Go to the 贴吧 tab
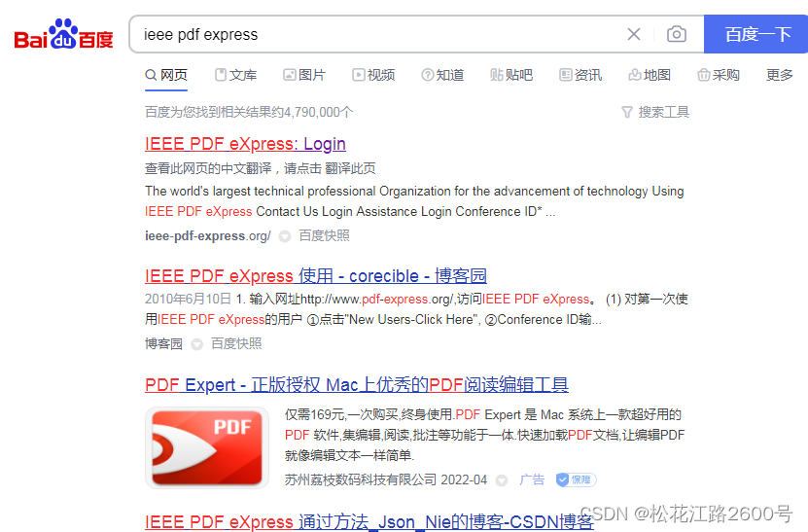The height and width of the screenshot is (532, 808). [x=511, y=75]
